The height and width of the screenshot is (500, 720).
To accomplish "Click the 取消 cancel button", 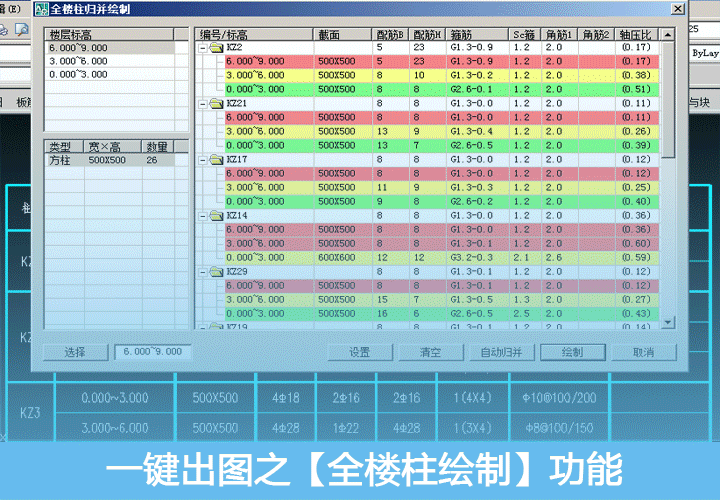I will pyautogui.click(x=643, y=352).
